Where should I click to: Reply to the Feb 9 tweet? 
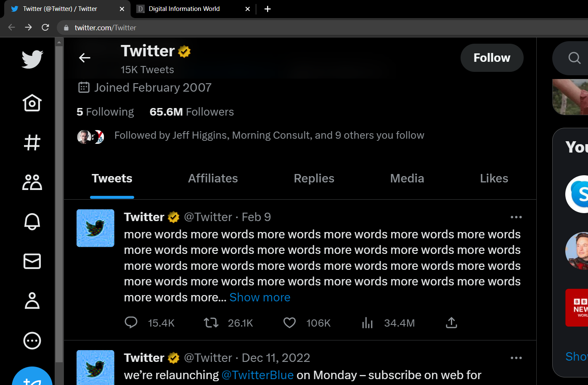[131, 322]
